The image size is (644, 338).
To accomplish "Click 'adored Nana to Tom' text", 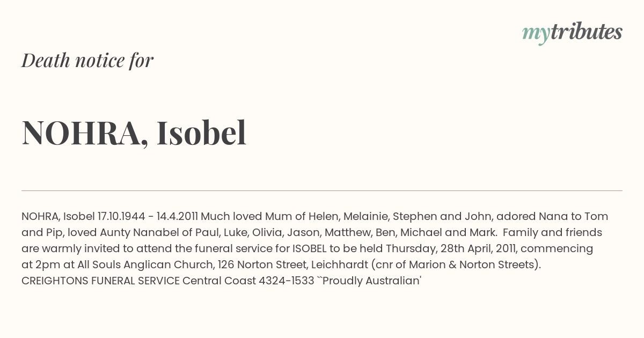I will coord(552,216).
